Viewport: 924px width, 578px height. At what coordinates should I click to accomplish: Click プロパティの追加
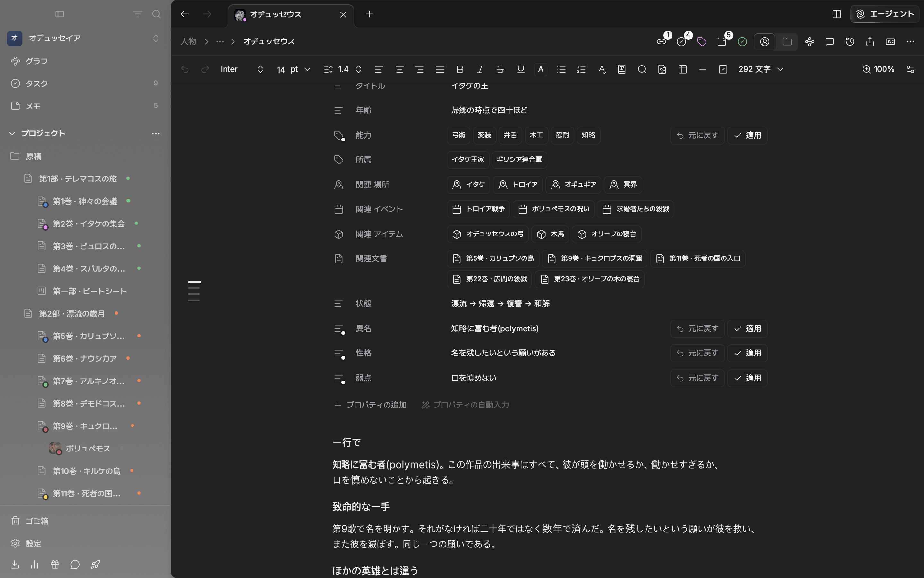click(370, 405)
